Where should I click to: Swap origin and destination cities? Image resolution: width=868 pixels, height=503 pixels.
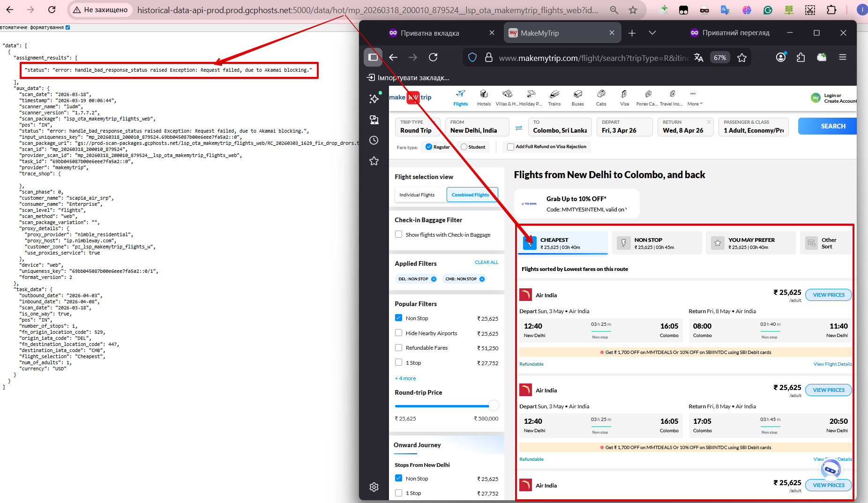coord(519,128)
